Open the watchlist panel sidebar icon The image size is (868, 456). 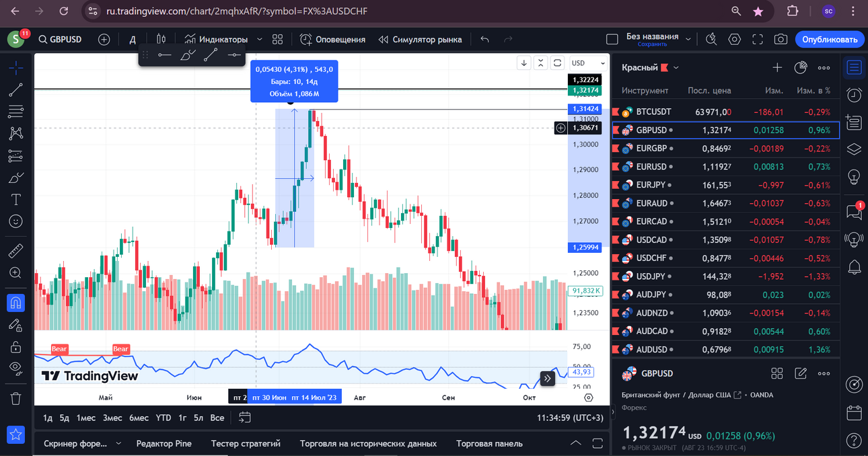855,67
